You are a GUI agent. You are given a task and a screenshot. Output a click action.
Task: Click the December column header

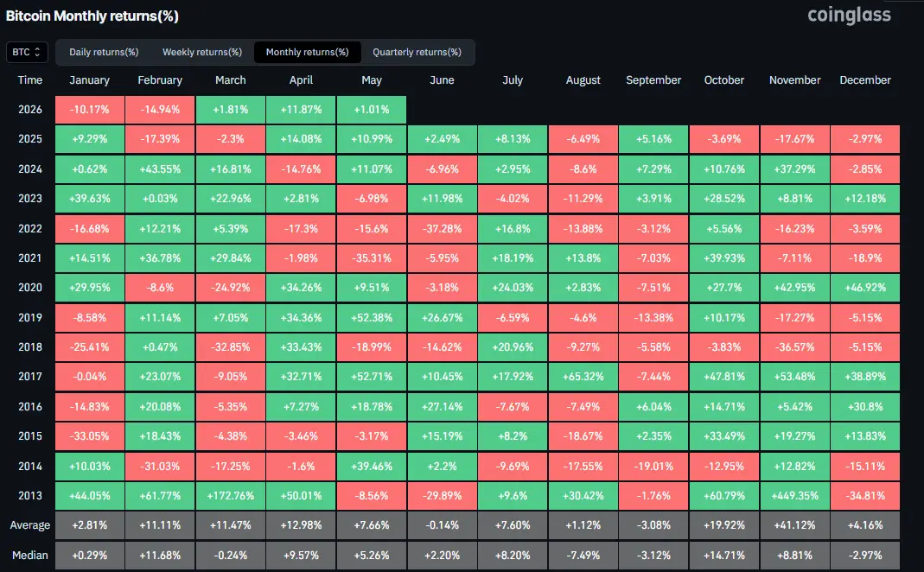point(865,80)
